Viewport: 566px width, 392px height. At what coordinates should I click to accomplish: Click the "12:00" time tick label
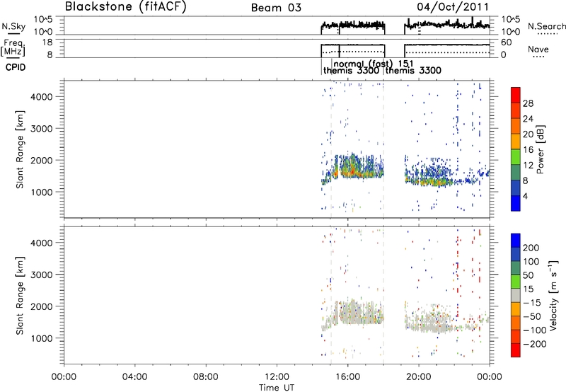(277, 377)
